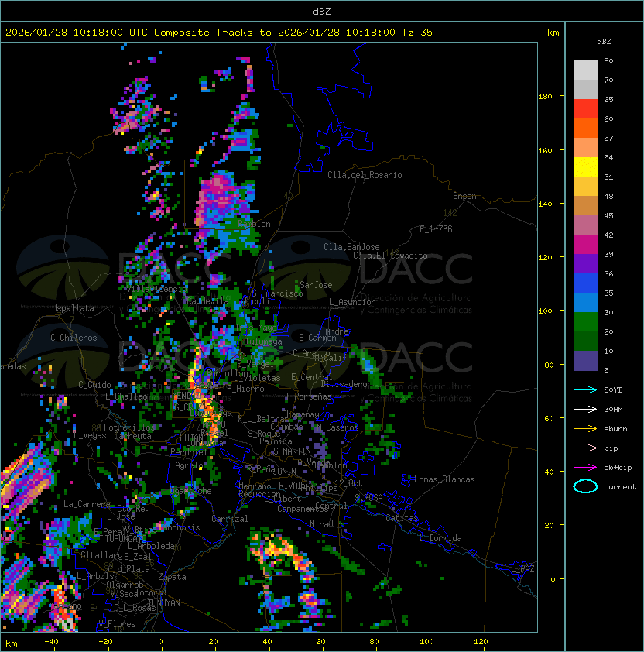The height and width of the screenshot is (652, 644).
Task: Click the L_Asuncion map label
Action: 352,301
